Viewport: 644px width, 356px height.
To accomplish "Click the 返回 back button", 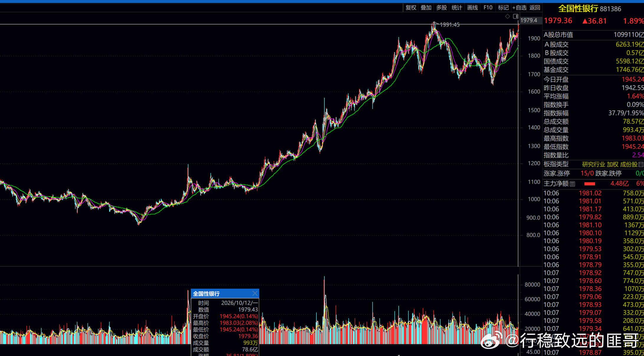I will coord(535,8).
